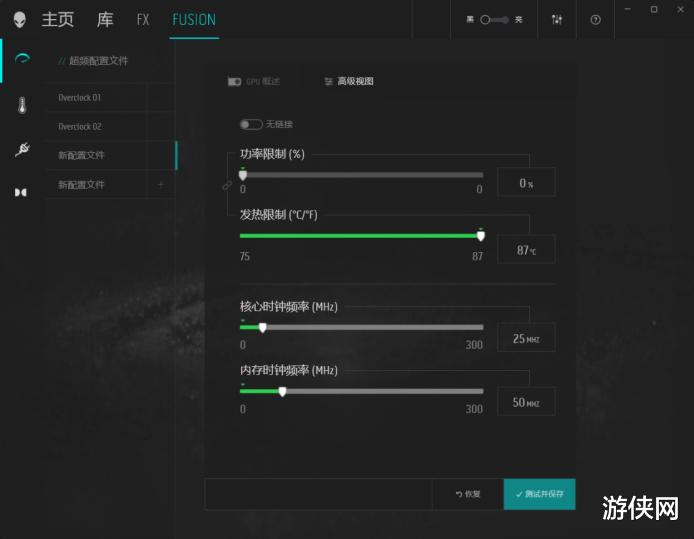Screen dimensions: 694x539
Task: Open the power plug sidebar icon
Action: (x=22, y=149)
